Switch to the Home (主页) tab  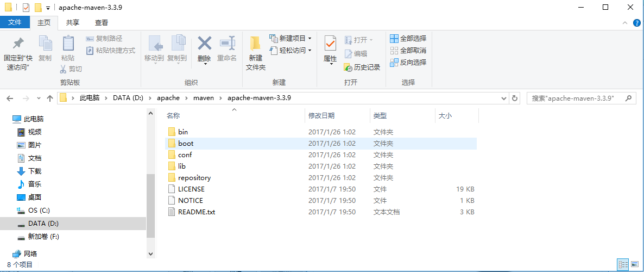[44, 22]
